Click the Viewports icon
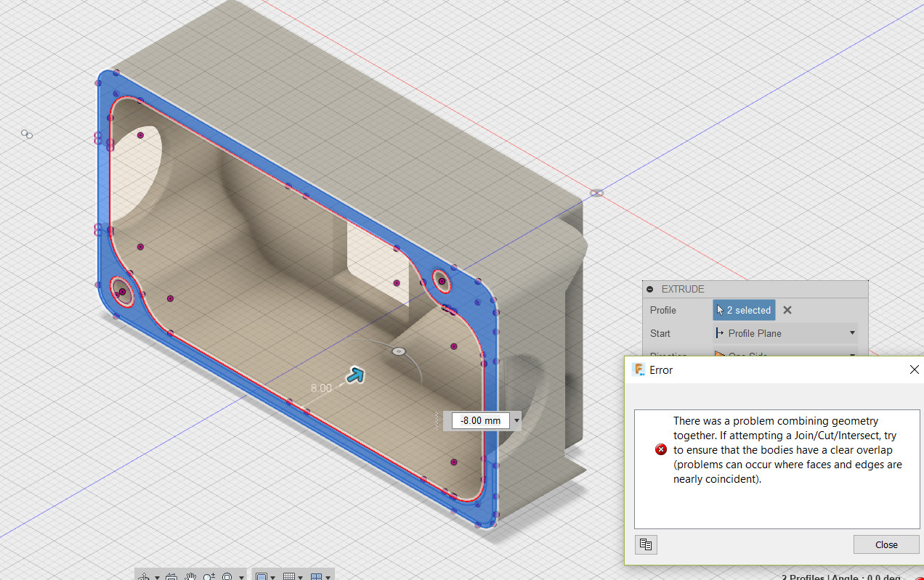 (318, 576)
